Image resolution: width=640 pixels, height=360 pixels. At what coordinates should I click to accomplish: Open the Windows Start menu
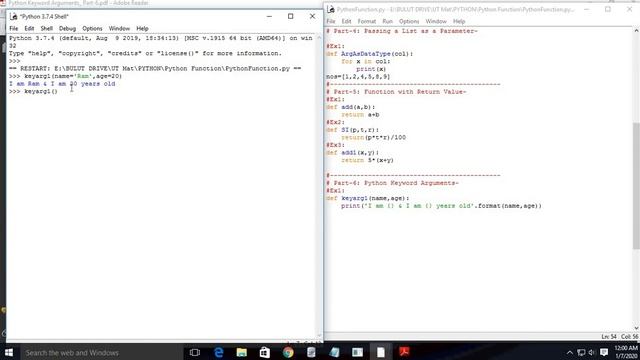tap(9, 352)
